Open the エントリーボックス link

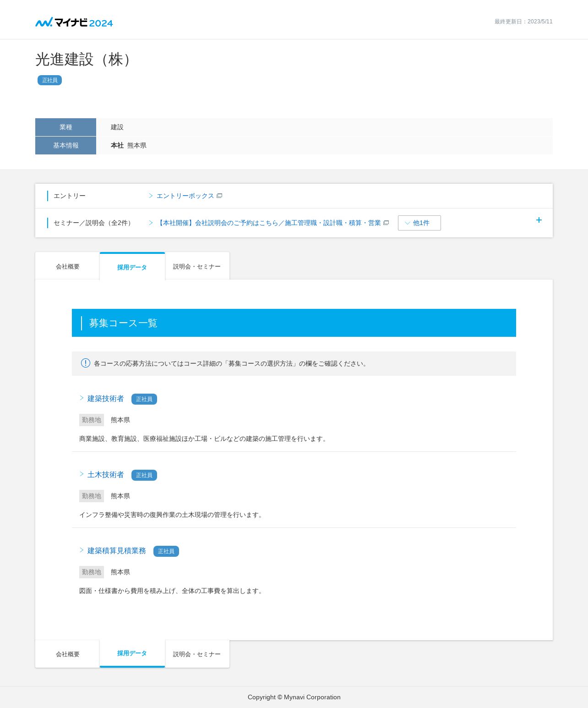point(185,196)
